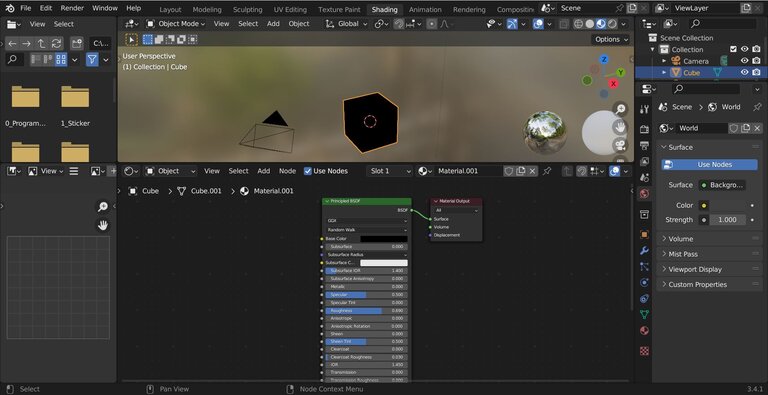This screenshot has width=768, height=395.
Task: Toggle Collection exclude checkbox
Action: coord(733,49)
